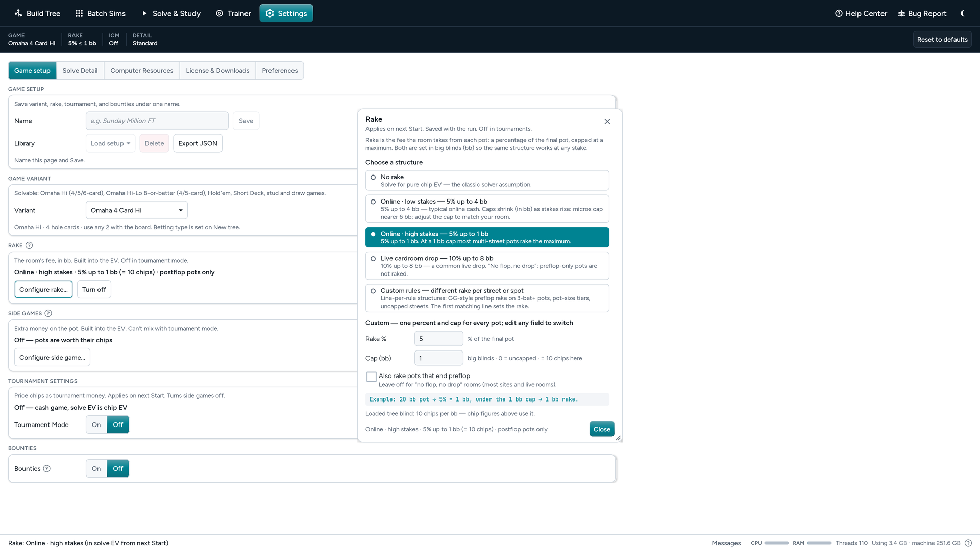Open the Load setup dropdown

point(111,143)
